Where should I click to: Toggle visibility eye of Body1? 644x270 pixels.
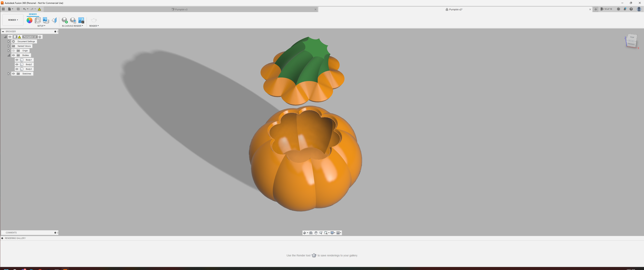pyautogui.click(x=17, y=60)
